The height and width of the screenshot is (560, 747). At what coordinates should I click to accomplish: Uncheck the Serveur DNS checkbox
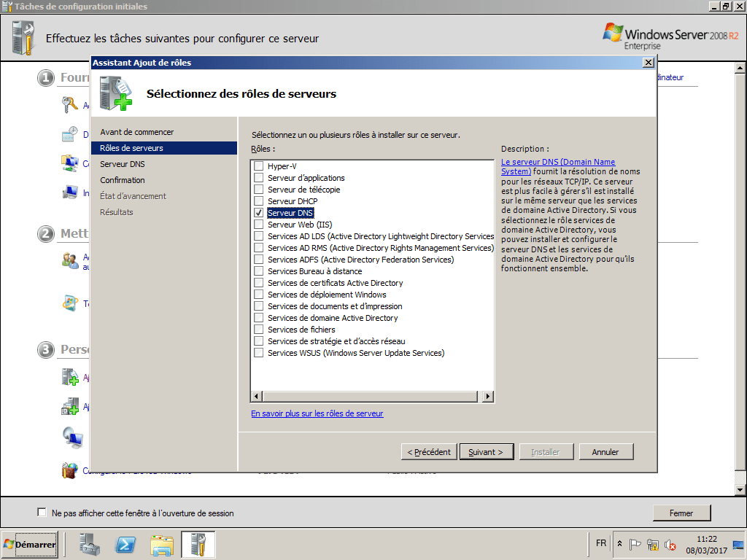point(258,212)
